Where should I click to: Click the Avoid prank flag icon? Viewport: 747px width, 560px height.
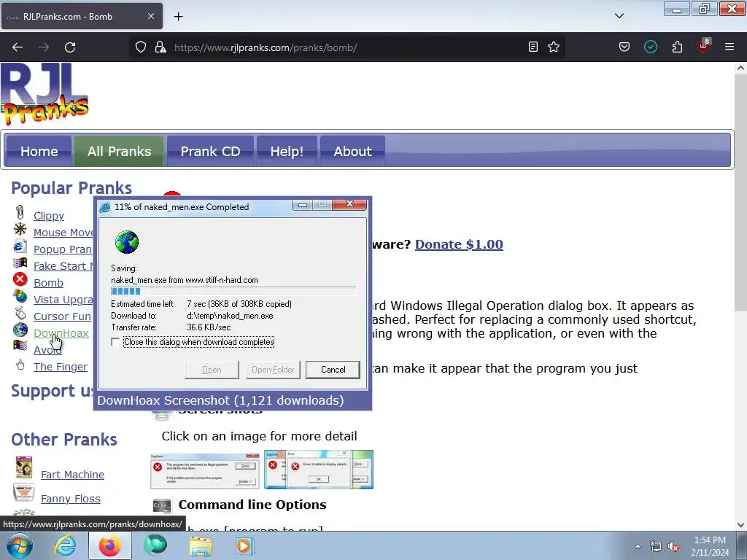tap(20, 345)
